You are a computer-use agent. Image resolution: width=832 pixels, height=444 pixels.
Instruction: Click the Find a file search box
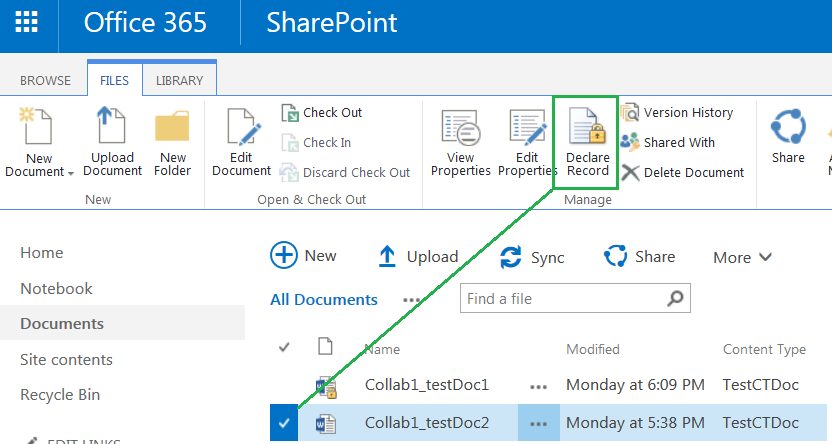point(564,299)
